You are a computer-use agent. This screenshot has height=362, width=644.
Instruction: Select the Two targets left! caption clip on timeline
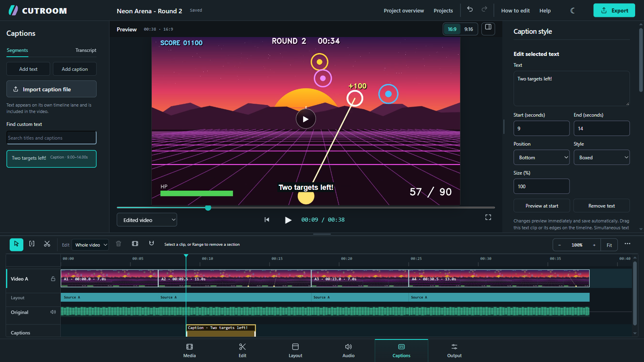coord(221,331)
